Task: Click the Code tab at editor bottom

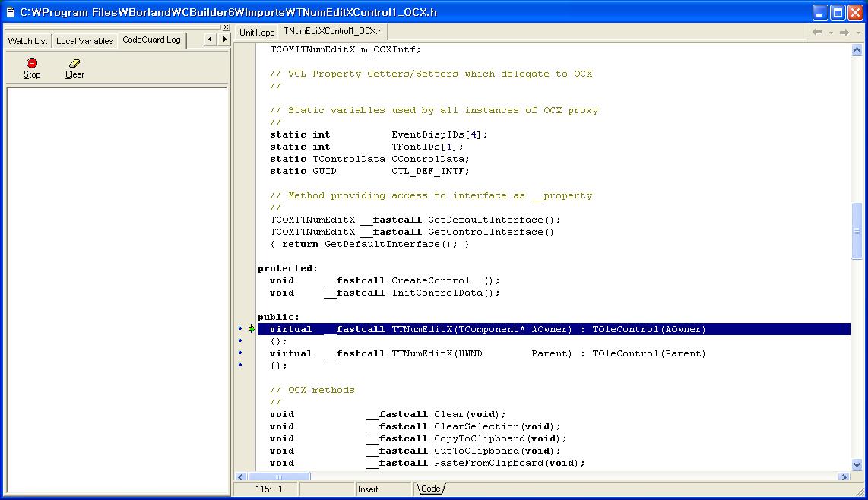Action: point(430,489)
